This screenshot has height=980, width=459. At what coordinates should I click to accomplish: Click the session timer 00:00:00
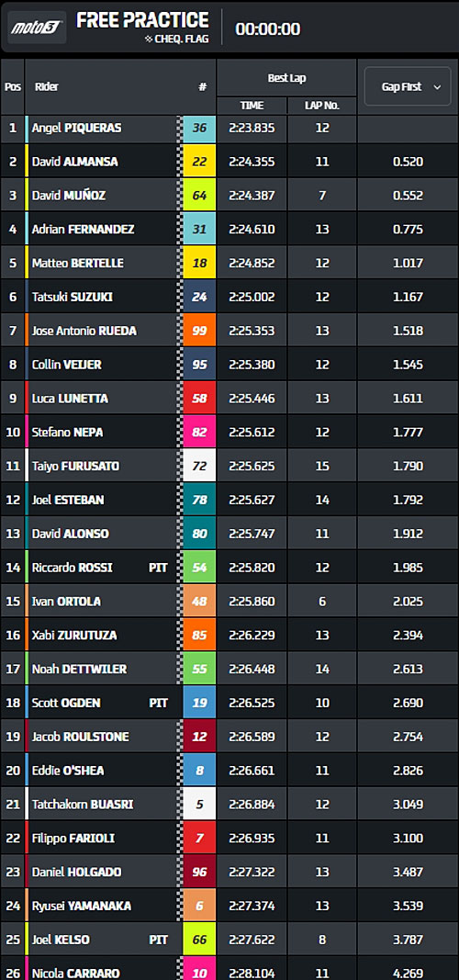pos(267,28)
